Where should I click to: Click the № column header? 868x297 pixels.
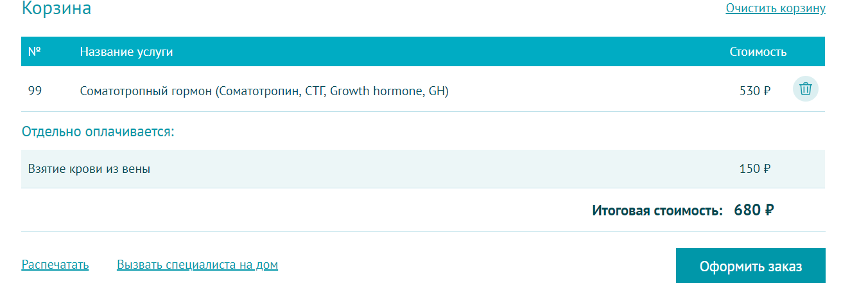(35, 51)
